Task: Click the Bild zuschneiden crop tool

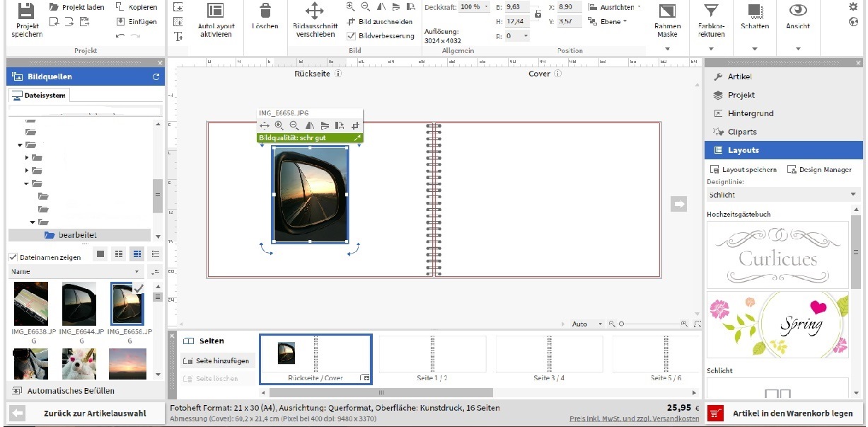Action: click(x=379, y=21)
